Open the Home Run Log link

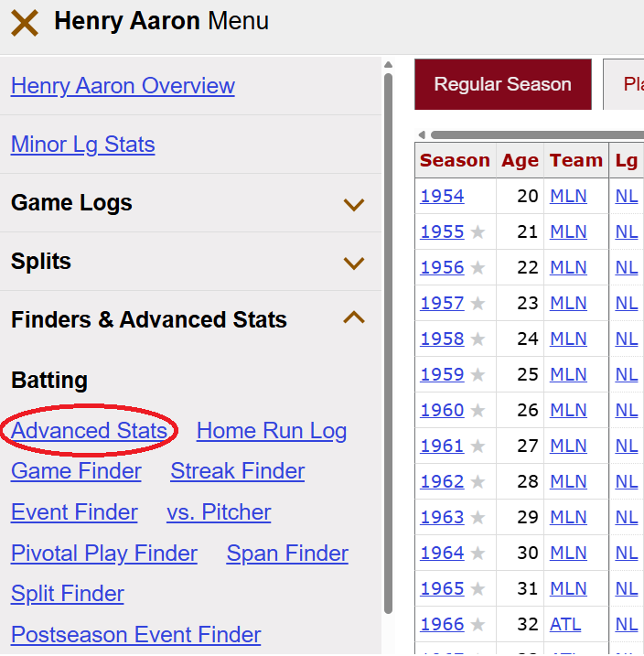tap(272, 431)
